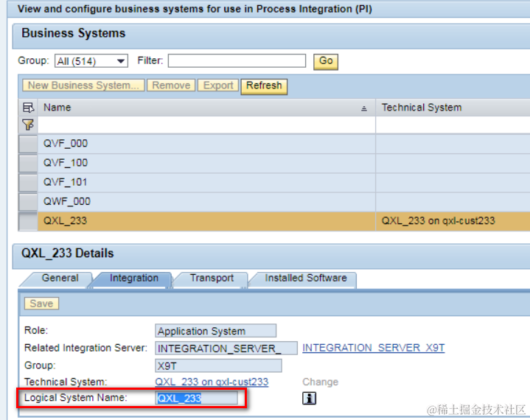Select row checkbox for QVF_100

point(28,163)
